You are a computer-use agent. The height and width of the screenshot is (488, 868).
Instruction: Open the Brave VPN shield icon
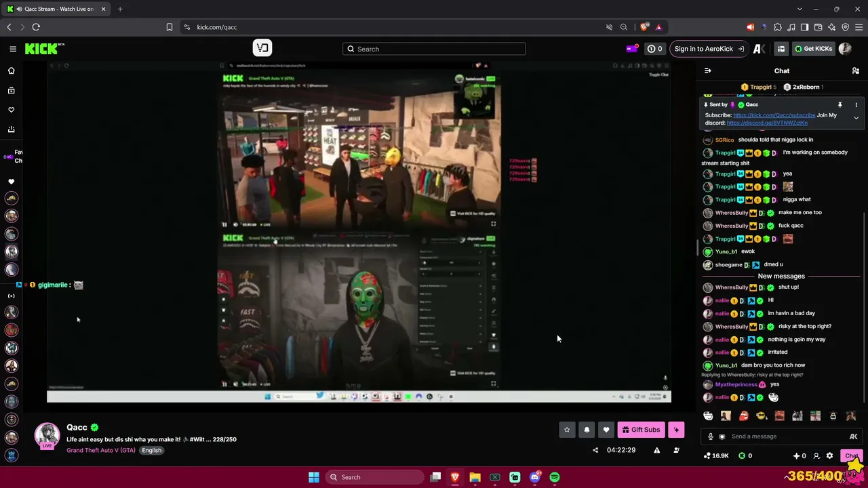[845, 27]
